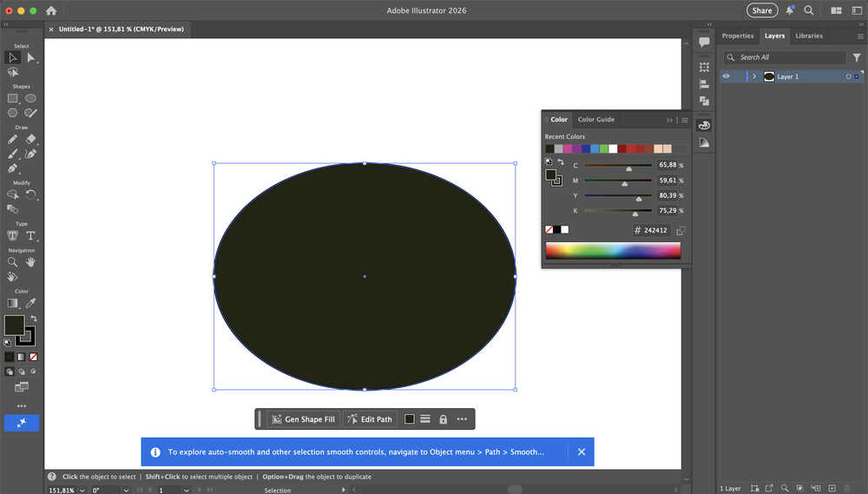Go to the Home screen icon
Image resolution: width=868 pixels, height=494 pixels.
51,10
